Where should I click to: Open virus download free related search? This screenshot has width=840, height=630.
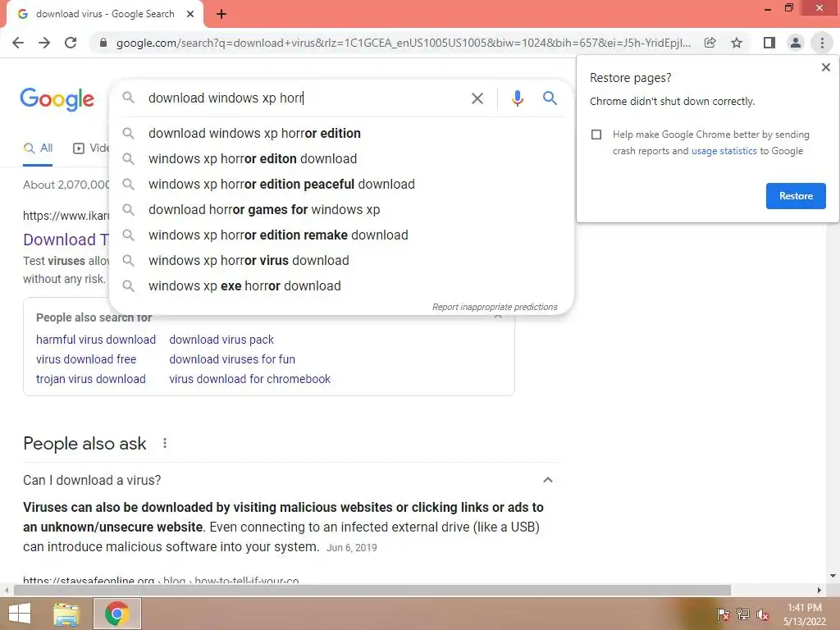86,359
